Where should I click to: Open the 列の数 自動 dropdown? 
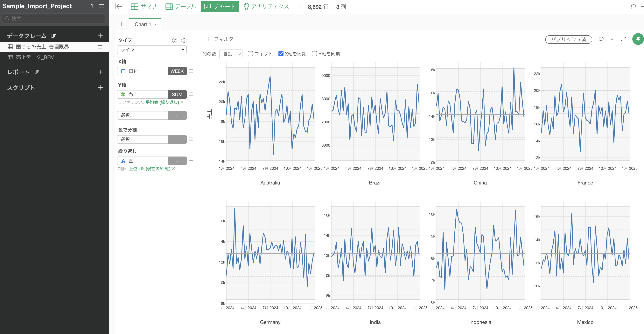click(231, 54)
